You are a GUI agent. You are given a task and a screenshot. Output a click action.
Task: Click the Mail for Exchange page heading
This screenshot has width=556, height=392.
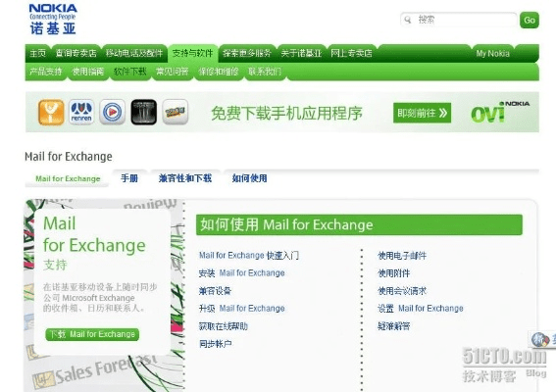pos(69,156)
